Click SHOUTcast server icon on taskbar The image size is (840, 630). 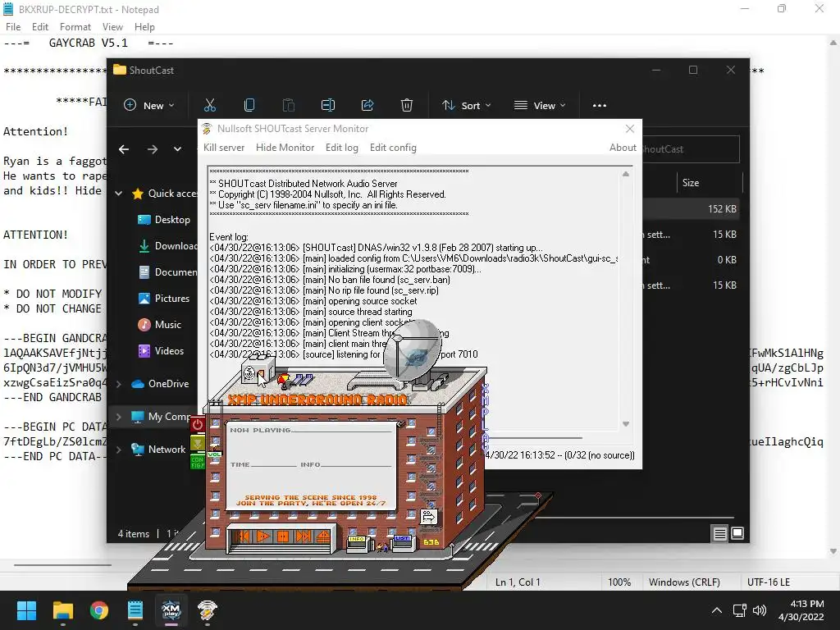[x=208, y=610]
